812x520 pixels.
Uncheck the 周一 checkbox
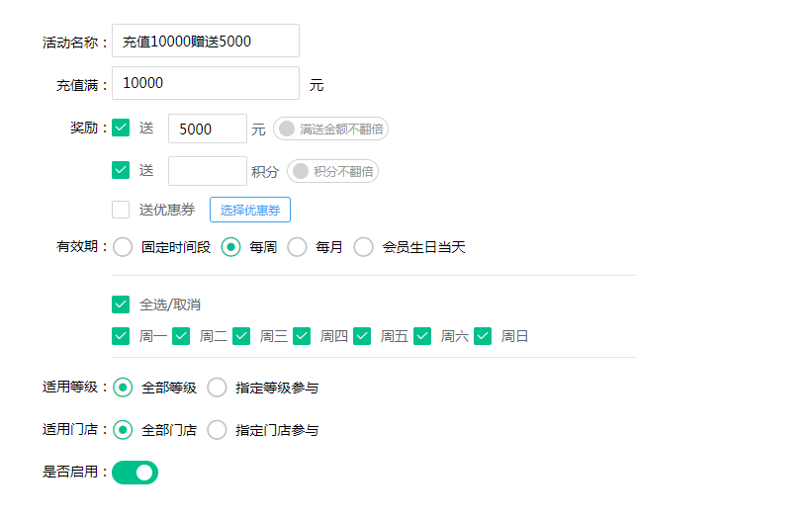click(x=122, y=336)
